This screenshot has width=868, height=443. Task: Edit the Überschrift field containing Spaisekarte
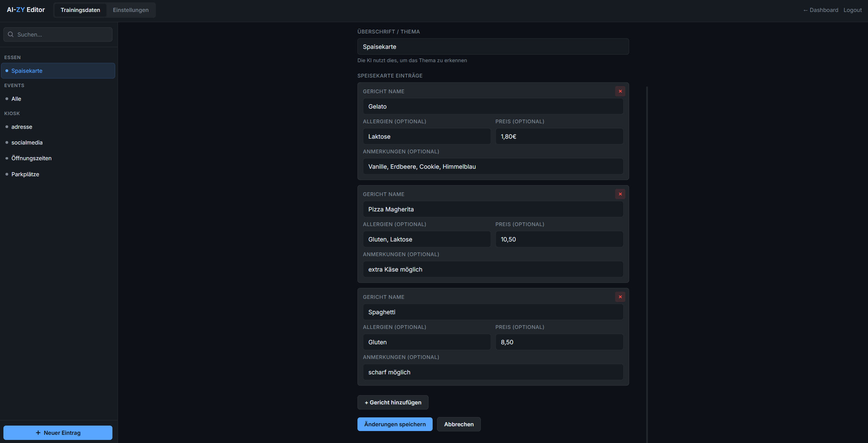tap(493, 46)
